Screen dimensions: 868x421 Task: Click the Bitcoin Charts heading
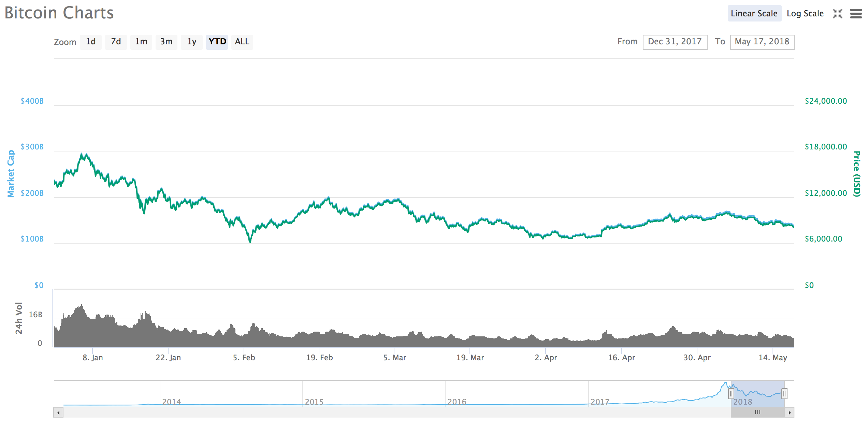(59, 13)
